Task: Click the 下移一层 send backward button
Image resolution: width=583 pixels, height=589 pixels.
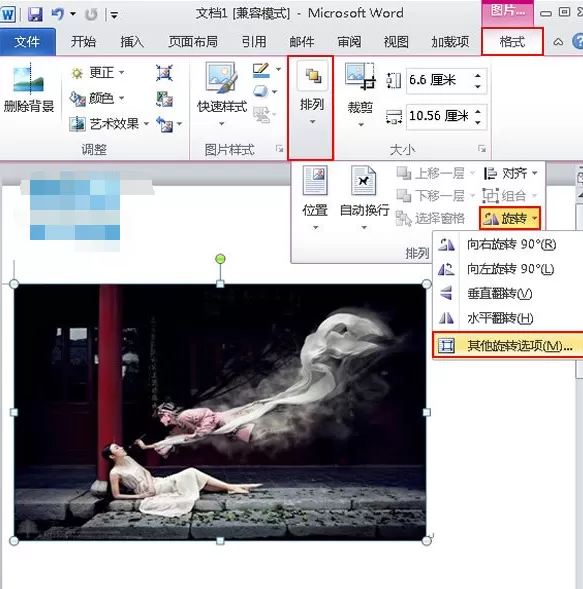Action: (435, 196)
